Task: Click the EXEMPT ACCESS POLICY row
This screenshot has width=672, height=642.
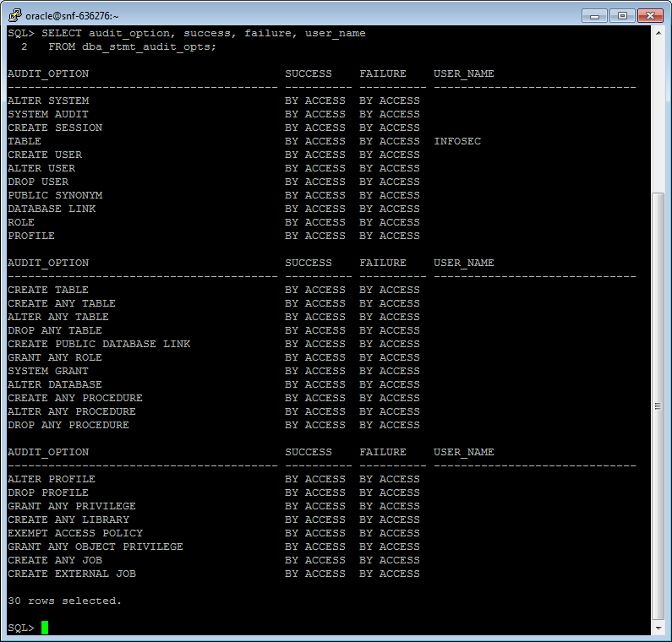Action: [x=213, y=533]
